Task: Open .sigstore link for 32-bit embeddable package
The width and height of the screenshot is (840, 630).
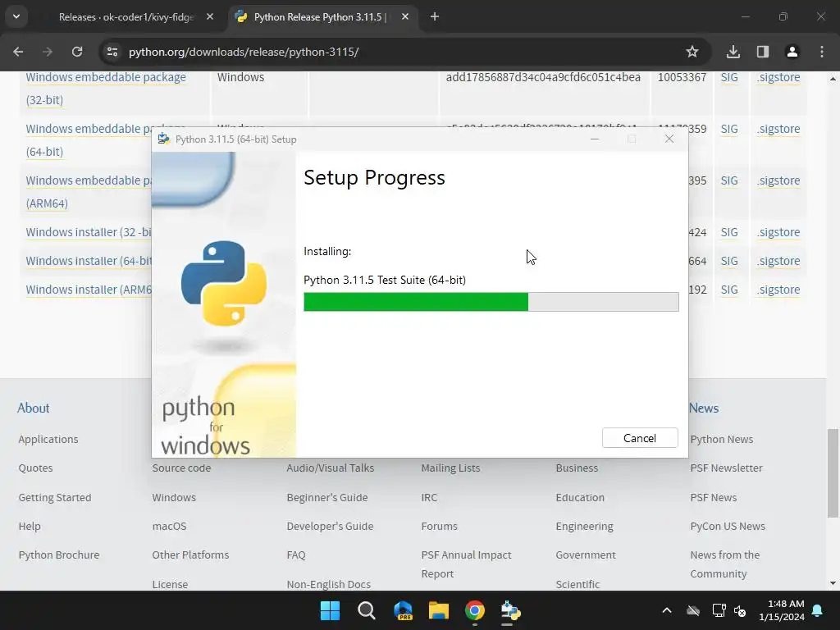Action: click(x=778, y=77)
